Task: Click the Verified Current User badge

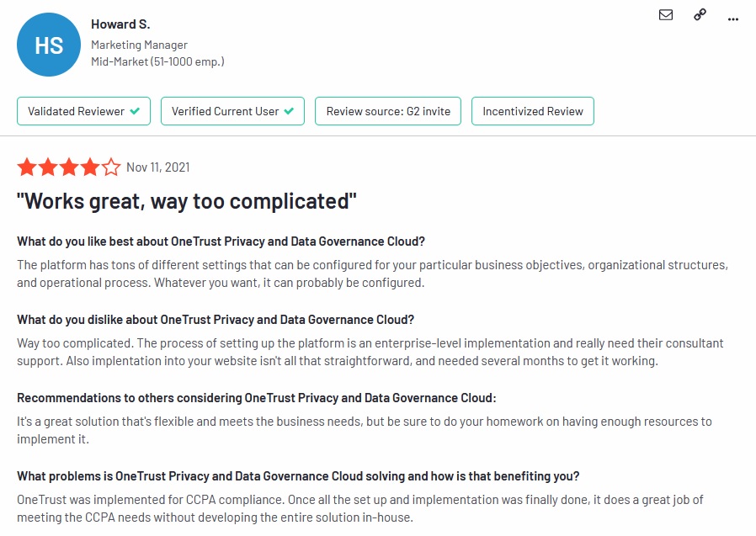Action: pos(232,111)
